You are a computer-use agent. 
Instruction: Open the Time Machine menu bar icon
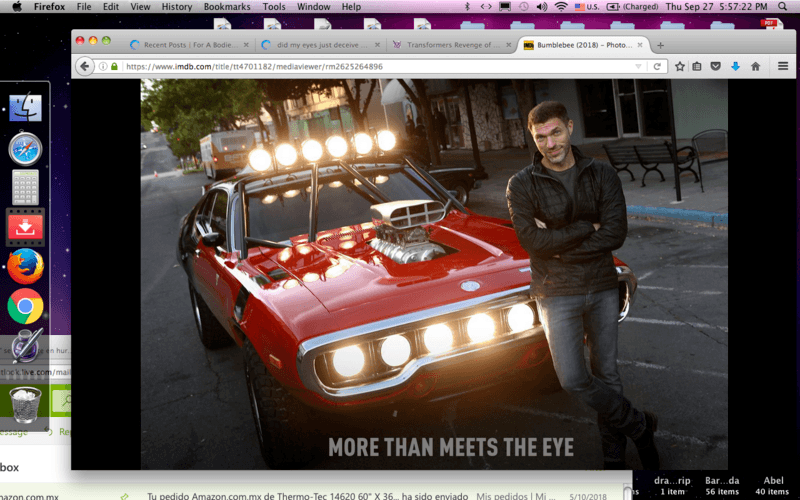523,7
